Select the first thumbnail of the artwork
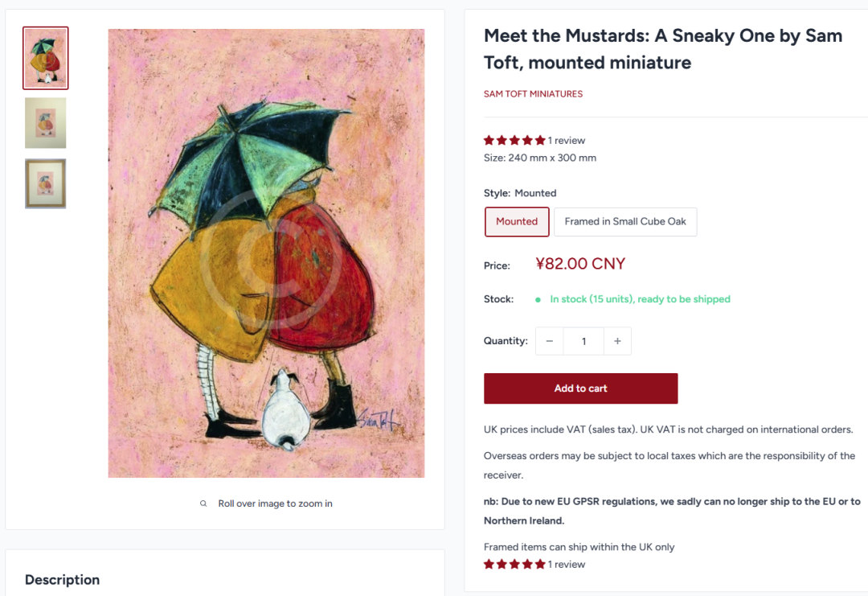 (46, 58)
